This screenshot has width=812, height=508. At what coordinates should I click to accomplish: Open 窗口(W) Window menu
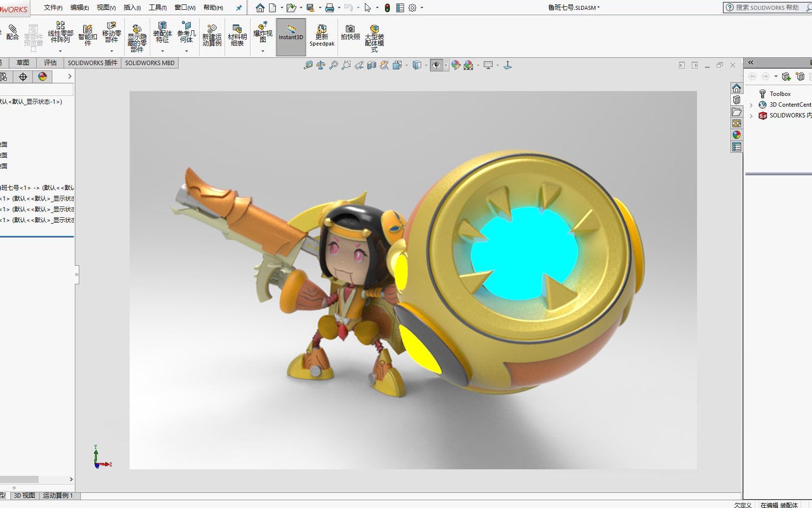(x=185, y=7)
